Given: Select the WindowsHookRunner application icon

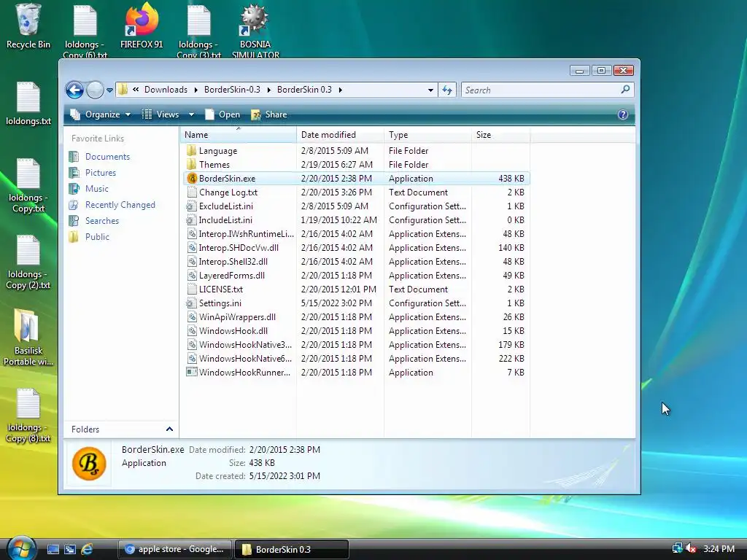Looking at the screenshot, I should (192, 372).
